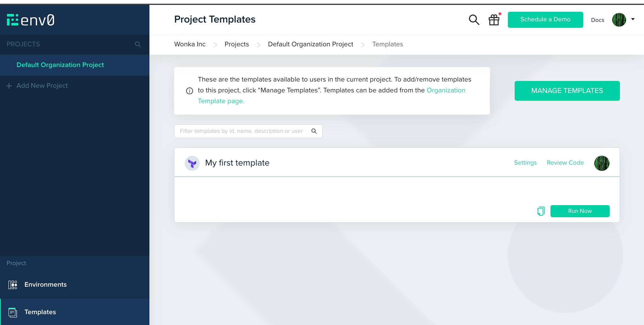Open global search from the top bar

coord(474,19)
